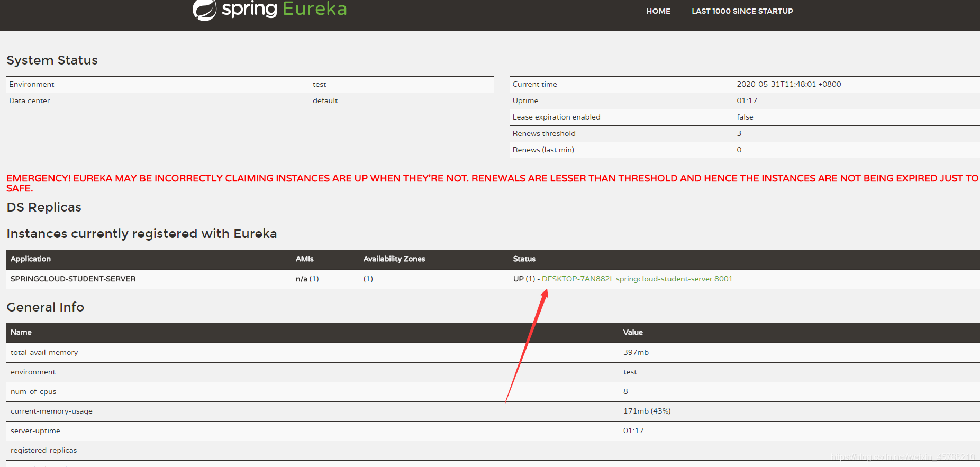Image resolution: width=980 pixels, height=467 pixels.
Task: Click the General Info heading
Action: [45, 307]
